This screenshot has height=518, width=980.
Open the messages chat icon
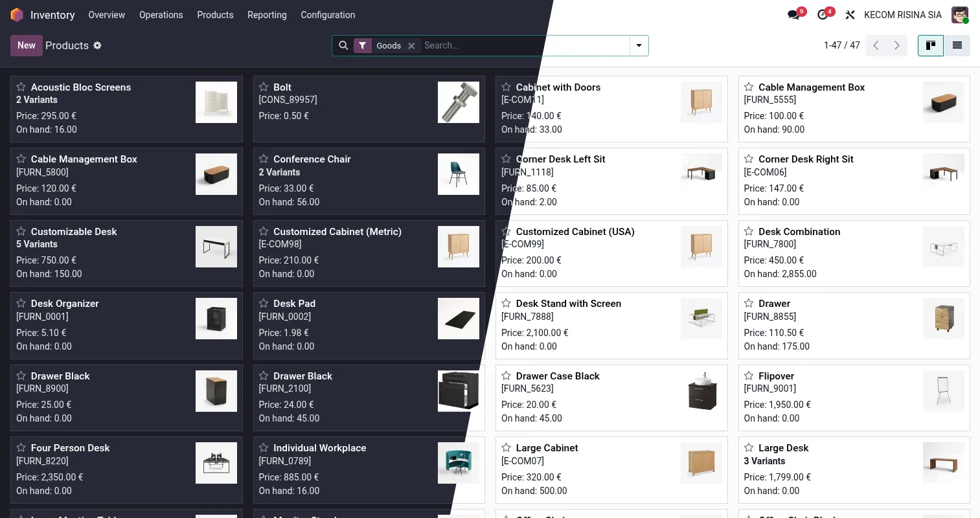click(793, 15)
